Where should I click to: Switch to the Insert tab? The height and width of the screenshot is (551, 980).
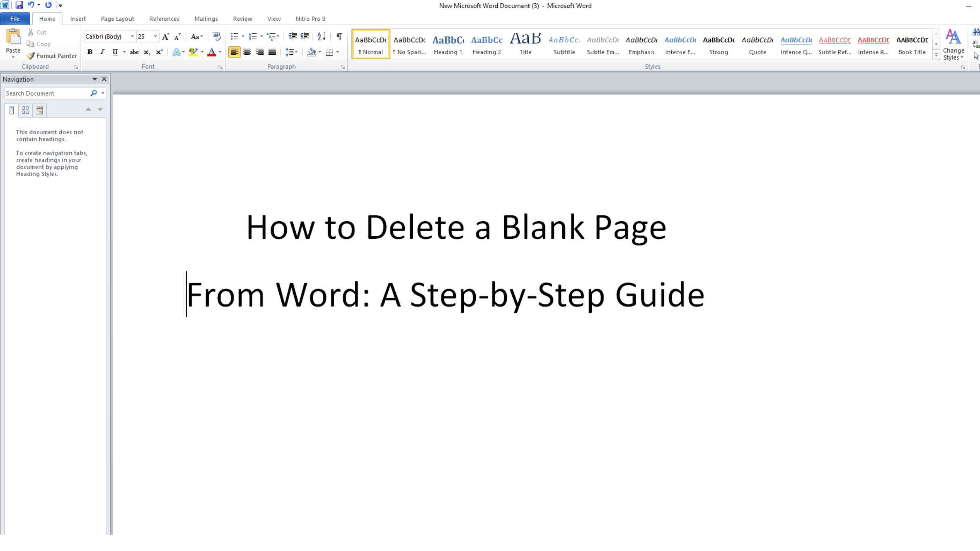(78, 19)
